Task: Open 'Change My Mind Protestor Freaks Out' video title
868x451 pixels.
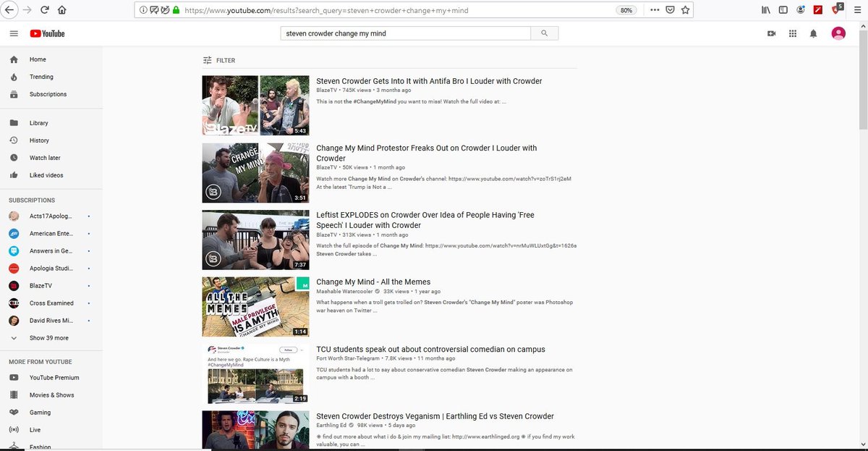Action: click(x=427, y=153)
